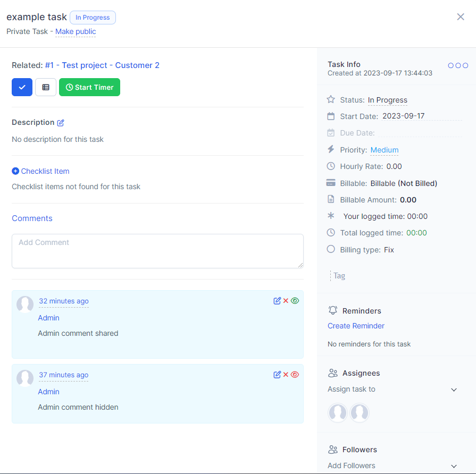
Task: Click the edit Description pencil icon
Action: click(60, 122)
